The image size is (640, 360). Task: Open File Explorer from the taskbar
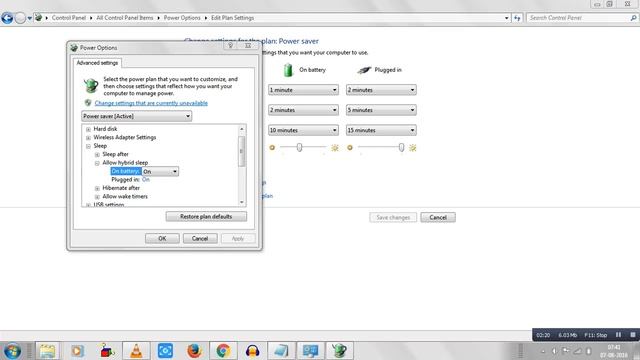(x=47, y=351)
